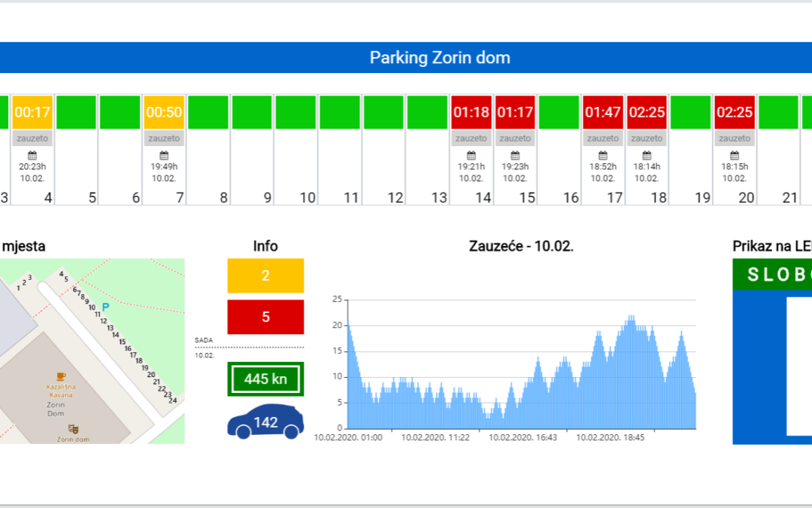
Task: Click the 'zauzeto' label in slot 15
Action: tap(515, 138)
